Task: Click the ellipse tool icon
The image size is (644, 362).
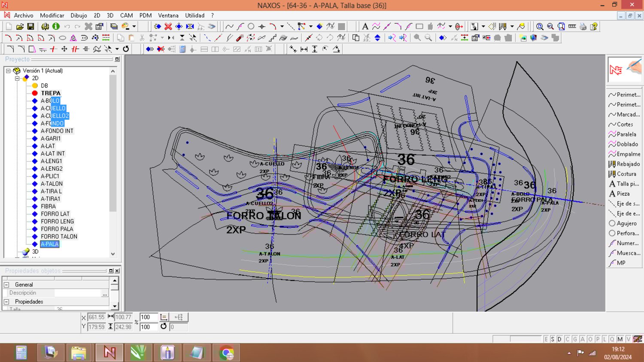Action: click(x=62, y=38)
